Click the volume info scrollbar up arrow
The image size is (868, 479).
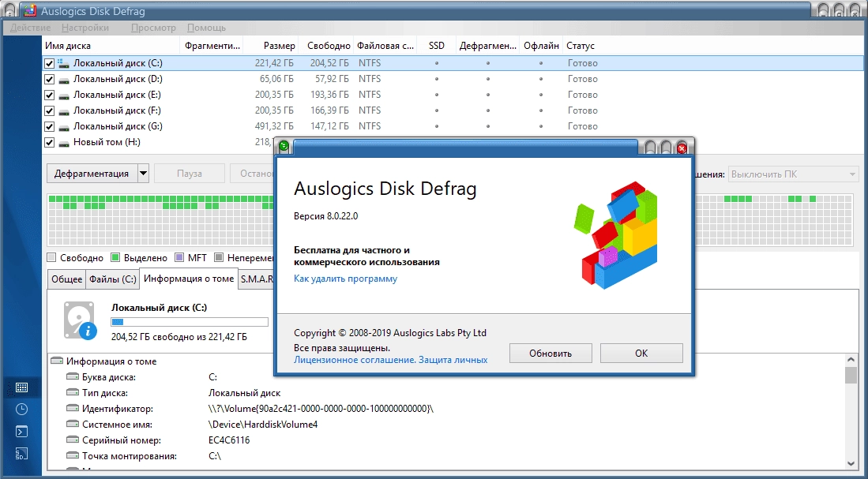tap(851, 360)
